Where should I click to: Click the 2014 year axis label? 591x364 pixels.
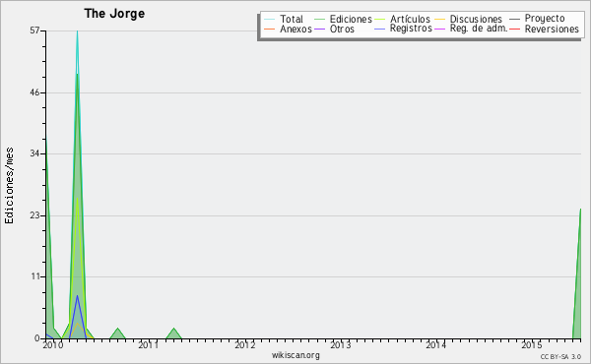coord(436,344)
